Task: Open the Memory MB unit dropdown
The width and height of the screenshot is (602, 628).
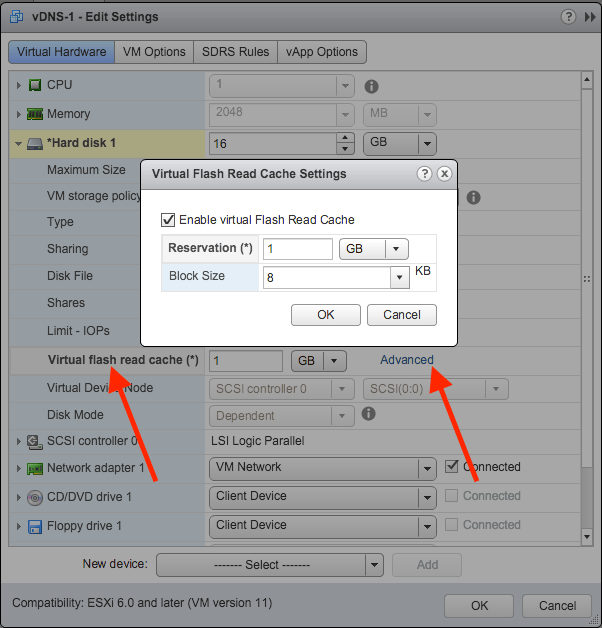Action: pos(399,115)
